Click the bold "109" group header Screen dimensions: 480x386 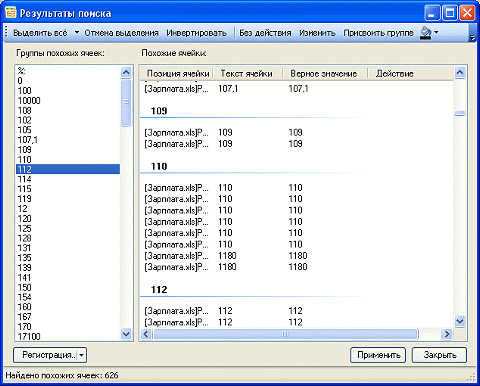159,111
